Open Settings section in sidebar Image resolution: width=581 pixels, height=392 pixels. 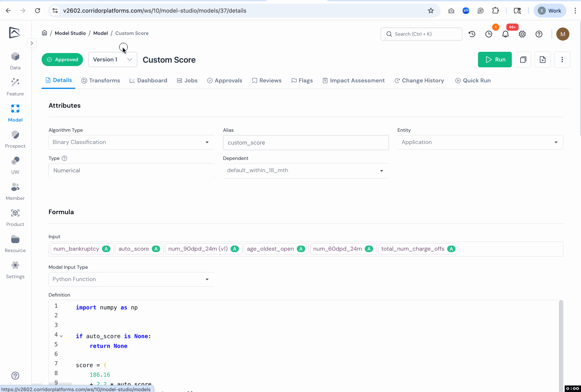pos(15,270)
